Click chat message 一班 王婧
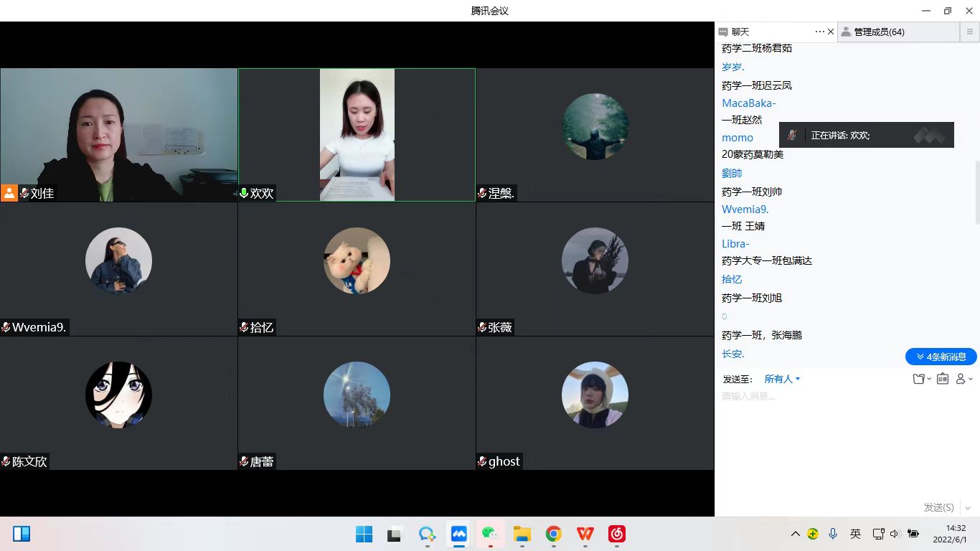Image resolution: width=980 pixels, height=551 pixels. (x=743, y=226)
